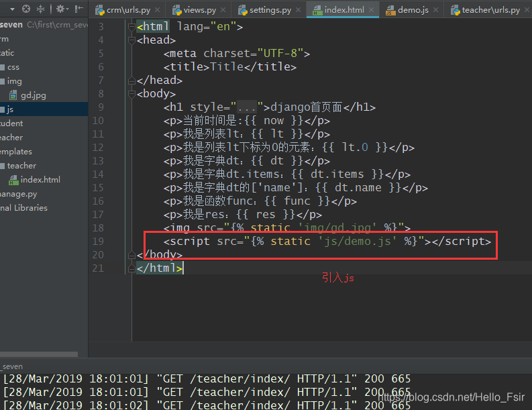This screenshot has width=532, height=410.
Task: Close the demo.js tab
Action: [435, 10]
